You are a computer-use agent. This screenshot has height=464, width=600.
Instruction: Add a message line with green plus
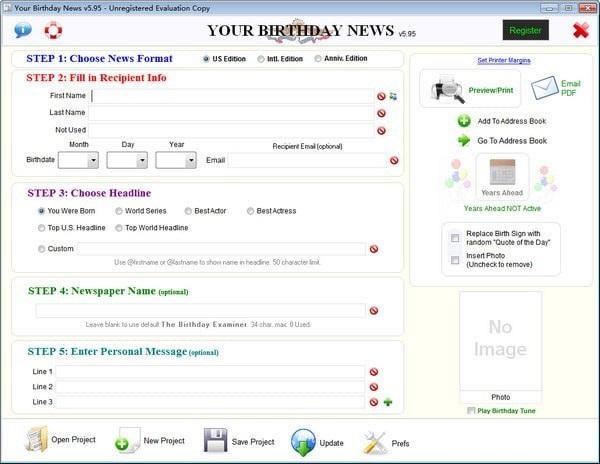[388, 402]
